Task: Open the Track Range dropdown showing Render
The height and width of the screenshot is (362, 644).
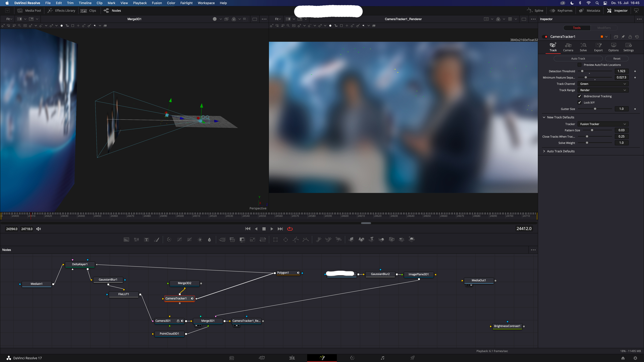Action: click(x=603, y=90)
